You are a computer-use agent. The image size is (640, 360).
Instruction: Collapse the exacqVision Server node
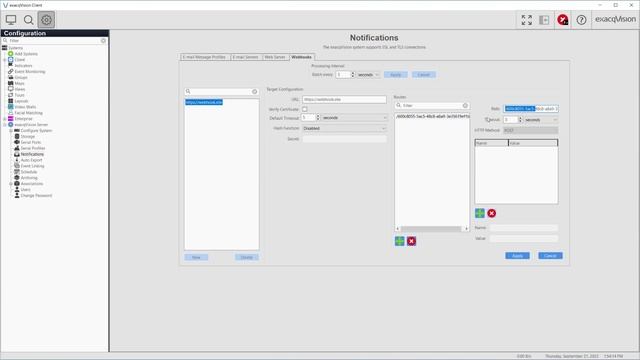(4, 124)
